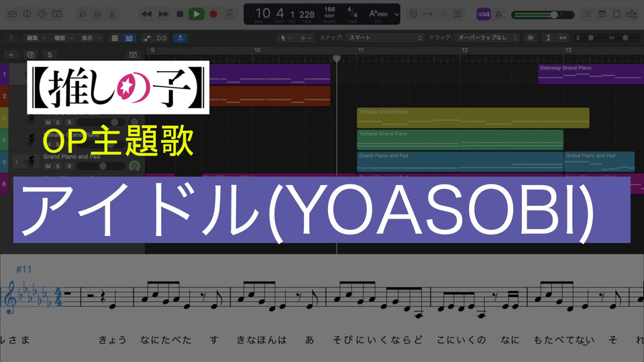Viewport: 644px width, 362px height.
Task: Click the Rewind transport button
Action: (x=146, y=14)
